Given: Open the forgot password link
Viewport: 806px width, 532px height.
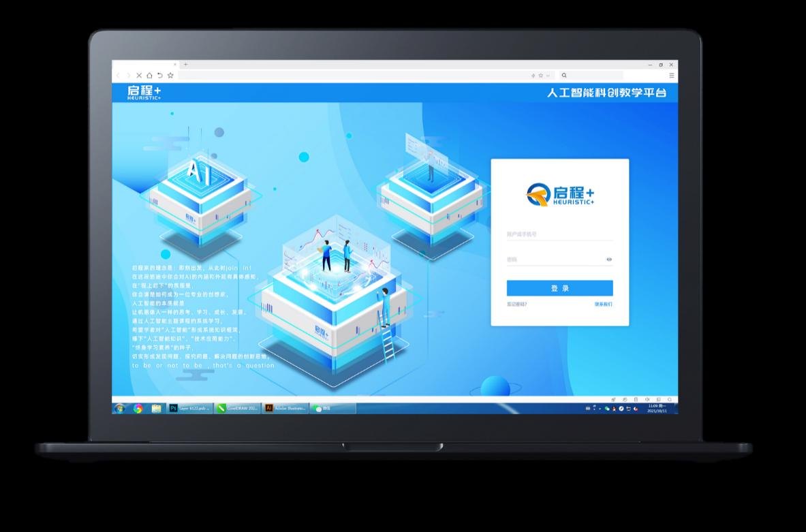Looking at the screenshot, I should [516, 304].
